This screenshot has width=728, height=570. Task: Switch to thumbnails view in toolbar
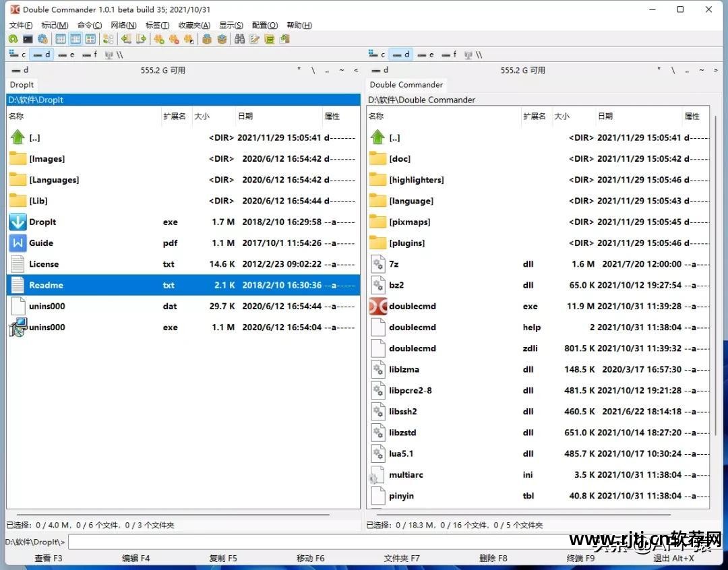(90, 39)
